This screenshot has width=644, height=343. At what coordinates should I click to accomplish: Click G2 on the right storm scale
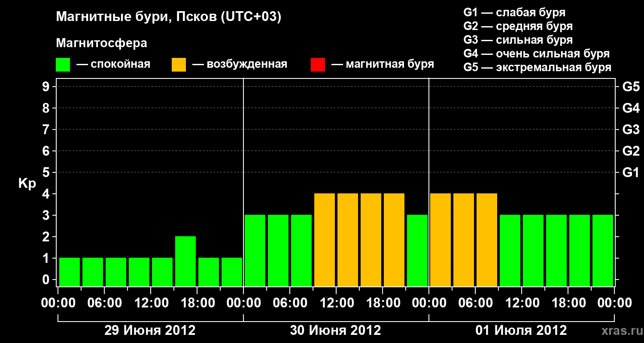tap(631, 151)
